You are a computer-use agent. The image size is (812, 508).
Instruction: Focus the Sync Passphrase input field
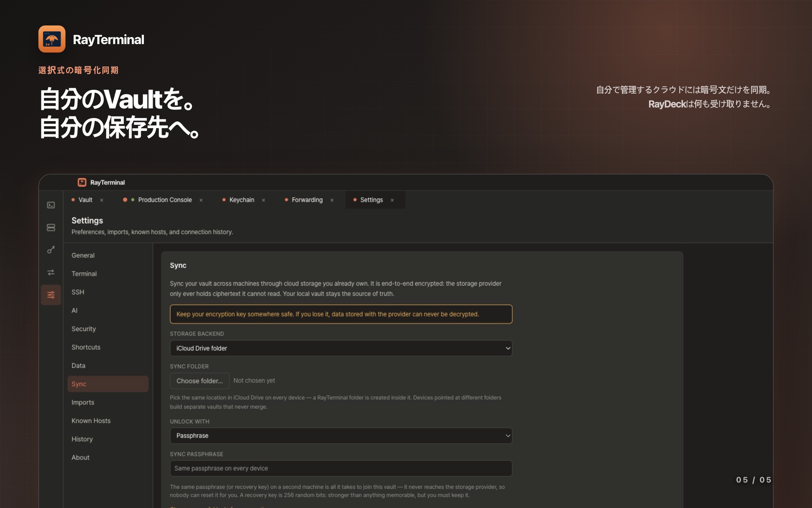coord(341,468)
